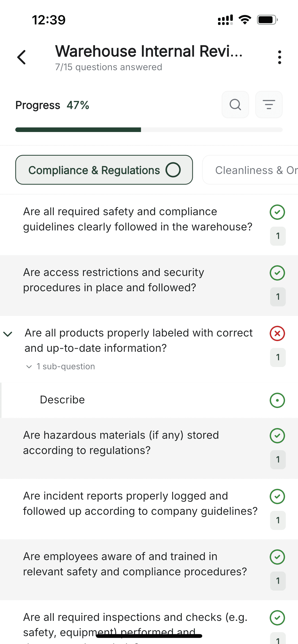Select the radio button next to Describe
The height and width of the screenshot is (644, 298).
[x=277, y=400]
